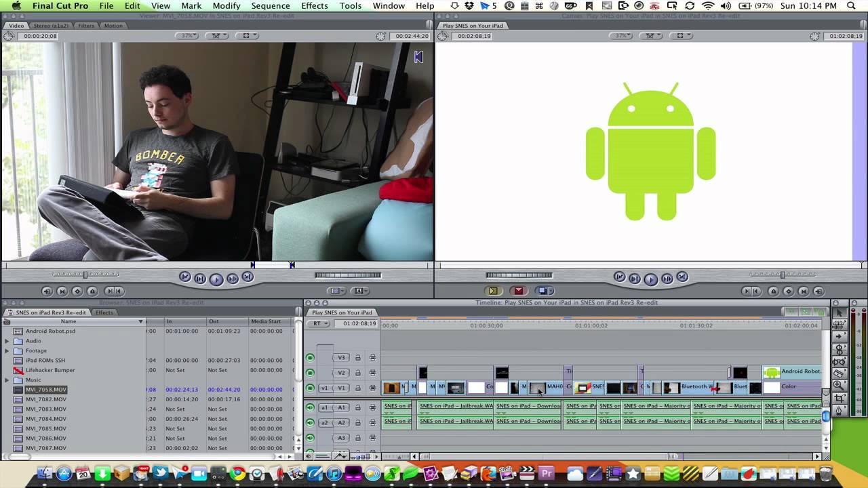Screen dimensions: 868x488
Task: Toggle audible control for track A3
Action: coord(310,438)
